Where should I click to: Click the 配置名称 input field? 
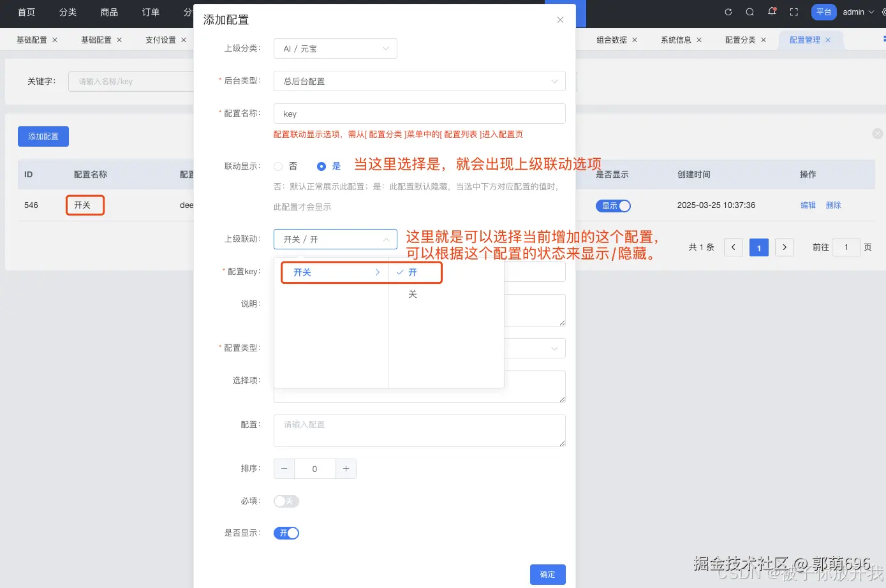point(420,114)
